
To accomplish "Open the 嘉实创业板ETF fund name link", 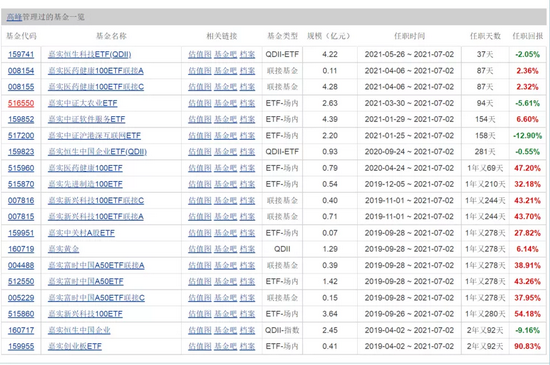I will pyautogui.click(x=75, y=346).
